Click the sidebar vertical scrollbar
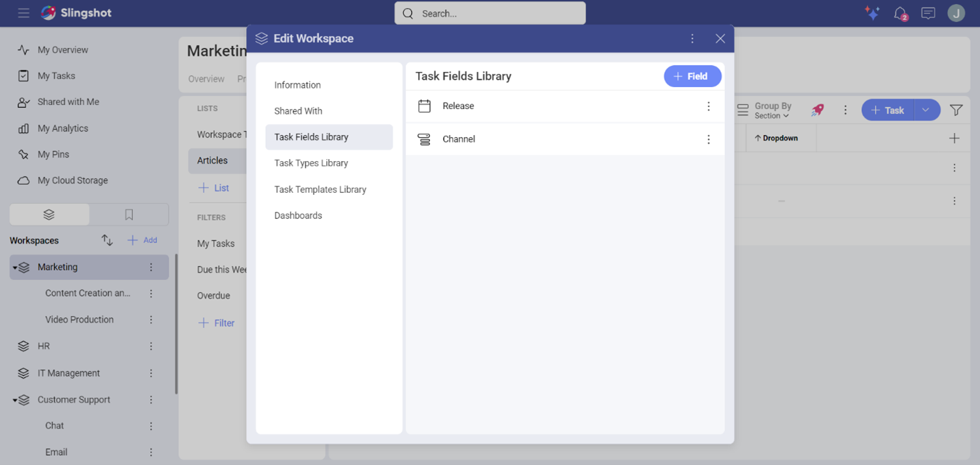980x465 pixels. click(176, 324)
